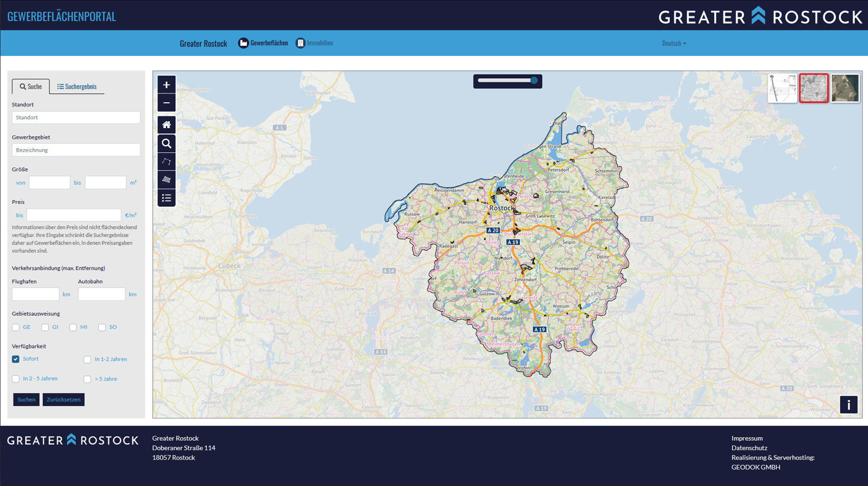
Task: Switch to the Suchergebnis tab
Action: [76, 86]
